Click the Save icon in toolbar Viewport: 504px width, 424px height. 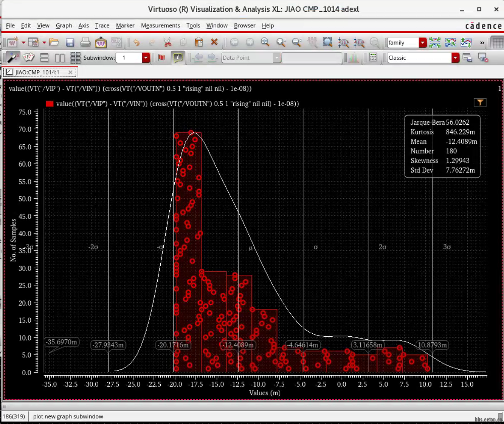pyautogui.click(x=70, y=42)
